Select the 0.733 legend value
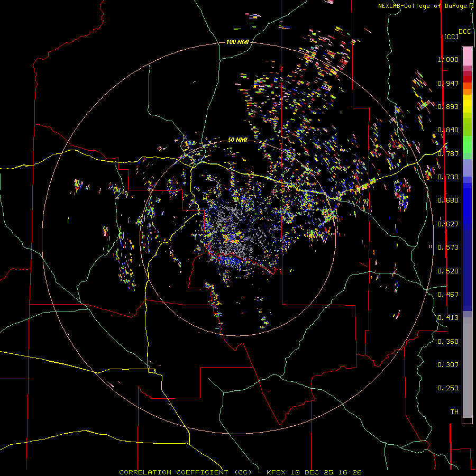The image size is (476, 476). [x=448, y=177]
